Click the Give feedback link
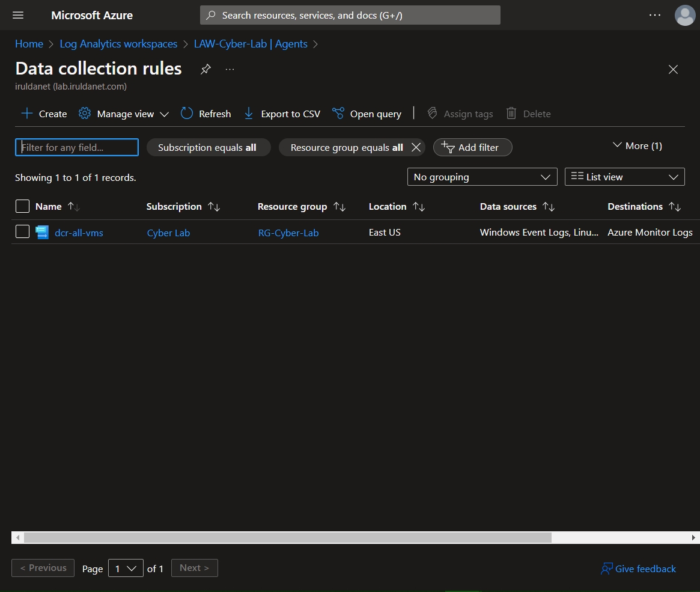700x592 pixels. coord(638,569)
